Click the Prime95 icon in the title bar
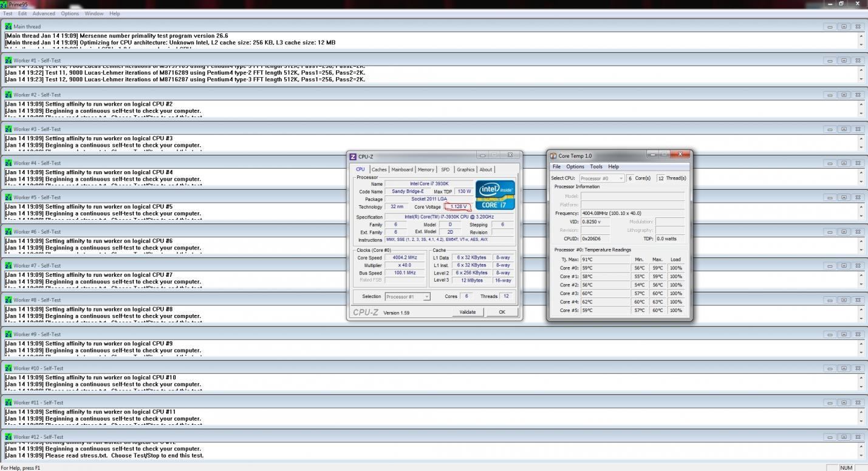This screenshot has width=868, height=471. (x=4, y=4)
